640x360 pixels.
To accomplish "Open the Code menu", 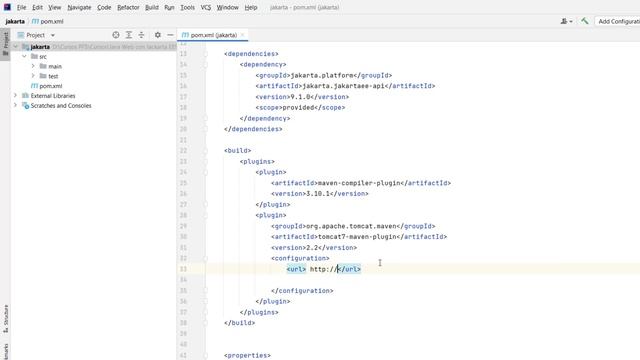I will tap(104, 7).
